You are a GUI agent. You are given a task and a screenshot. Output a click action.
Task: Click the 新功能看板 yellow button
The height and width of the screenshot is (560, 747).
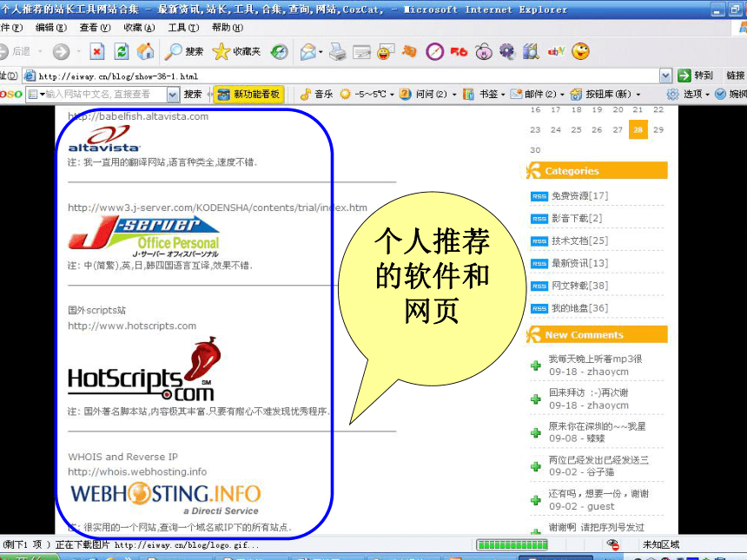248,95
